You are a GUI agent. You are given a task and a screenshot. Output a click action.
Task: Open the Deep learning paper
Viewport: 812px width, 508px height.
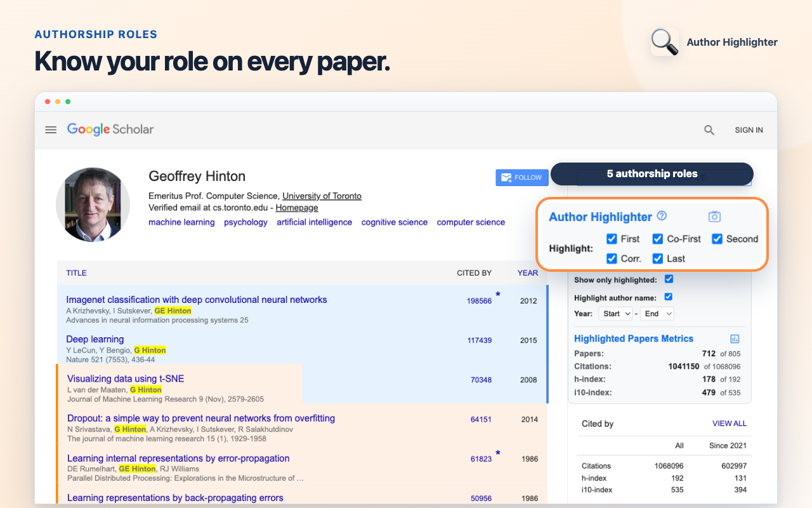click(x=95, y=339)
